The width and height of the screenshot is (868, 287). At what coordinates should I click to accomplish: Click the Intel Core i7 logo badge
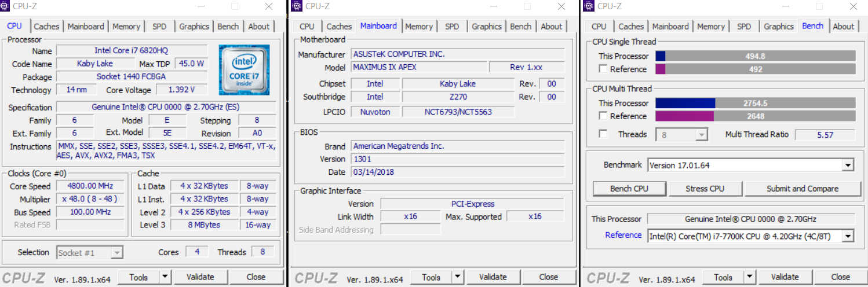[x=245, y=69]
